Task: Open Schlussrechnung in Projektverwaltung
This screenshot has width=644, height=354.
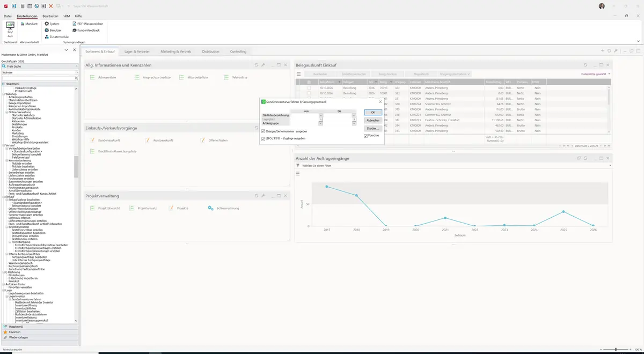Action: coord(223,208)
